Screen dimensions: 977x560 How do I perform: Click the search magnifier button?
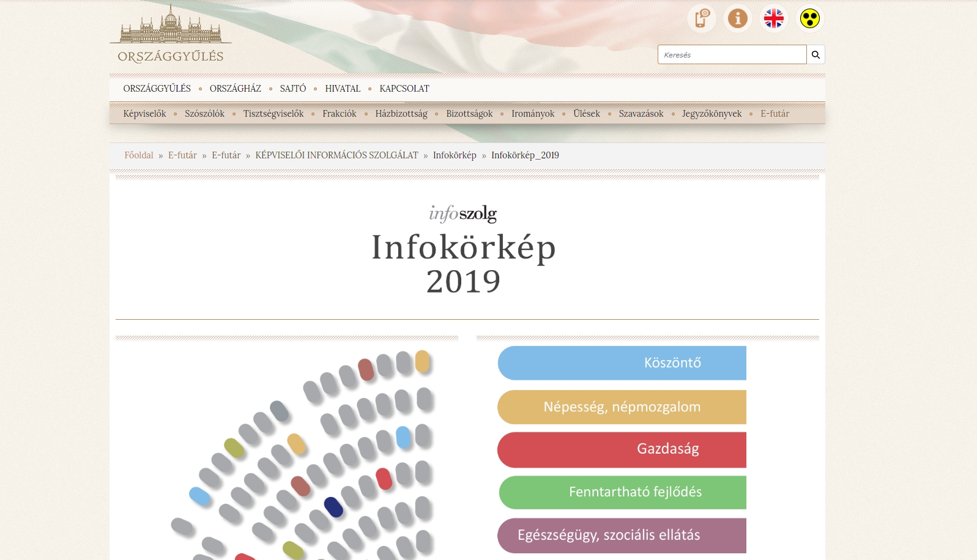tap(815, 54)
